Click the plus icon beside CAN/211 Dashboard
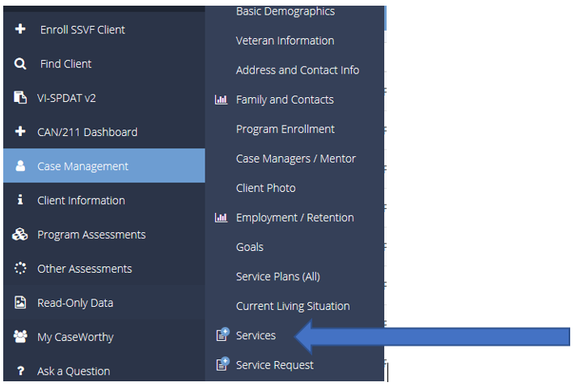The height and width of the screenshot is (391, 588). (21, 132)
